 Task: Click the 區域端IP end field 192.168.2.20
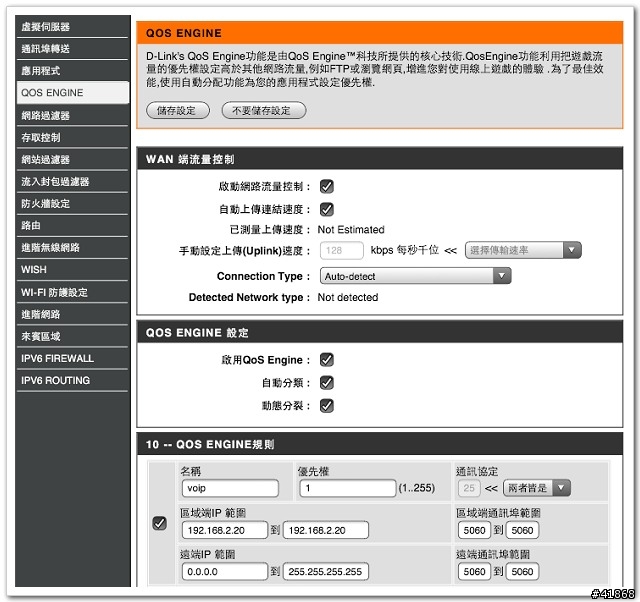[x=326, y=530]
